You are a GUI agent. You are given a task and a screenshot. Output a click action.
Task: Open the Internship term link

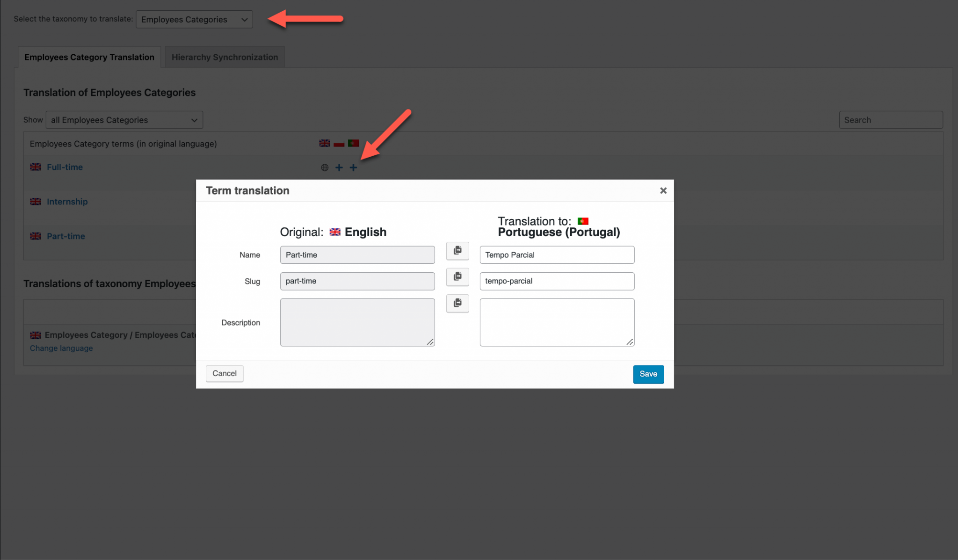pos(67,202)
